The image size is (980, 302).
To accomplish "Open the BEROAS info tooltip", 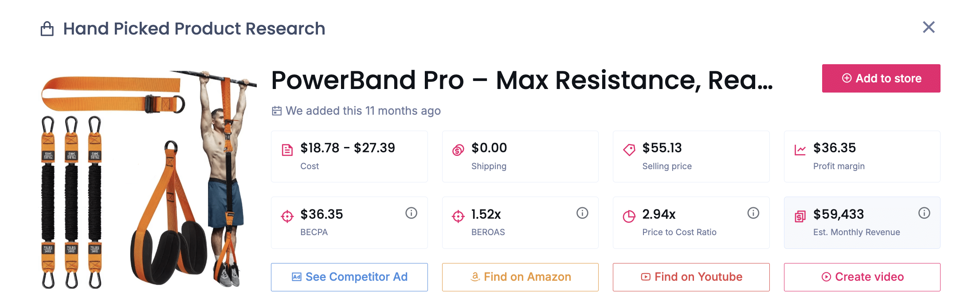I will [x=582, y=213].
